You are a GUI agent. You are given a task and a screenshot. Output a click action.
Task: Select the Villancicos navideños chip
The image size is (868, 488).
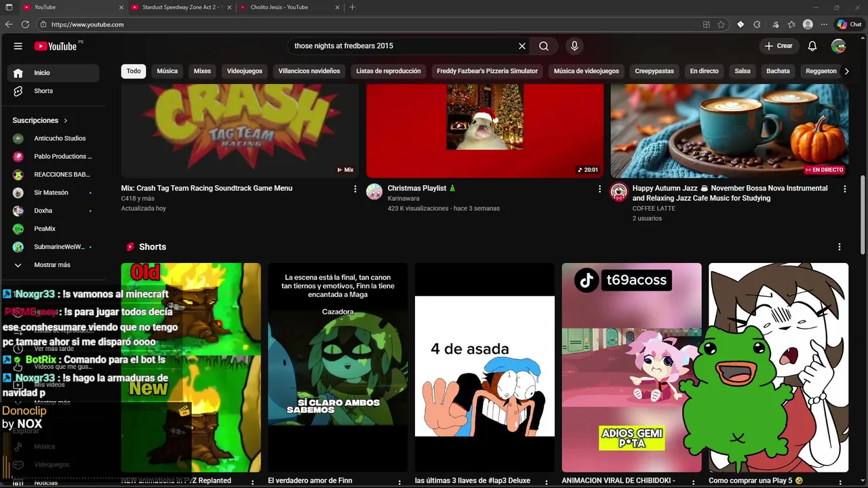[309, 71]
